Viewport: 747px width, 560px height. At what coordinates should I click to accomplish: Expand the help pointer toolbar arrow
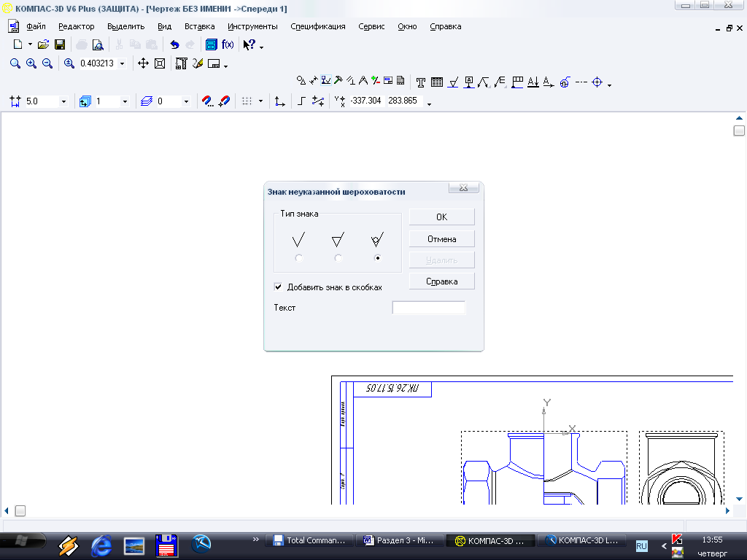[262, 47]
